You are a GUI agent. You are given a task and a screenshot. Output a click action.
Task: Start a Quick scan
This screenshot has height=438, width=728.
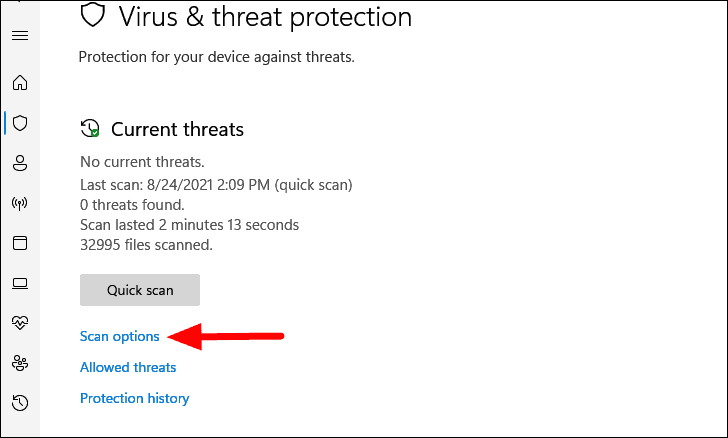(x=140, y=290)
